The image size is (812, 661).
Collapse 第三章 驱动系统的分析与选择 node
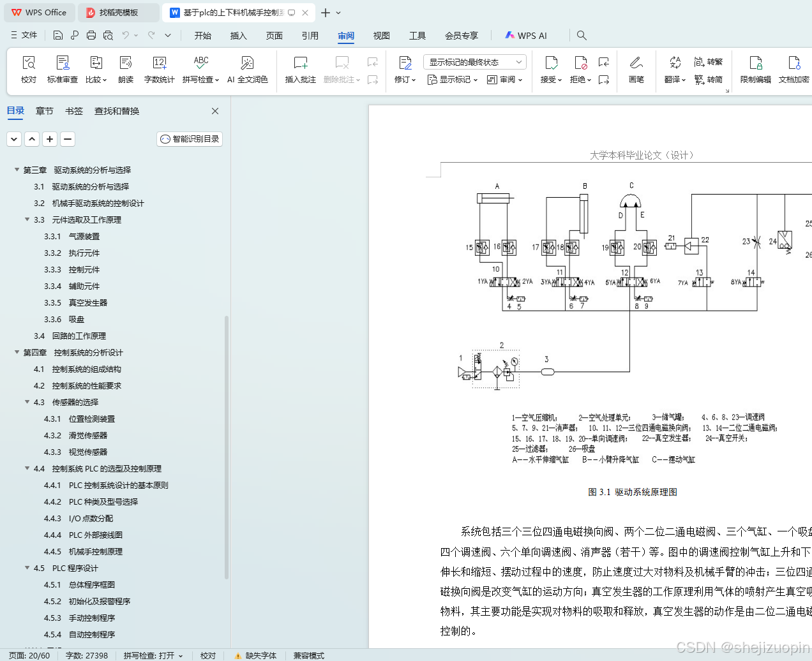17,170
